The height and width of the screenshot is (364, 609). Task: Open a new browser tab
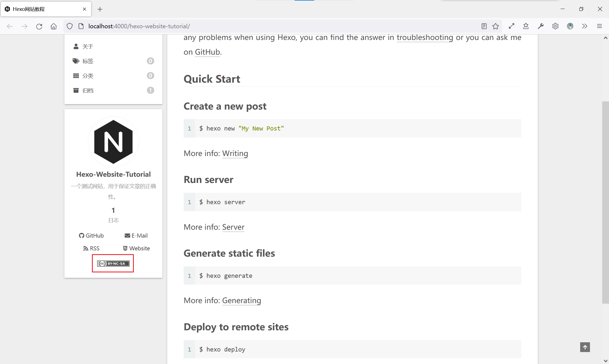[x=100, y=9]
